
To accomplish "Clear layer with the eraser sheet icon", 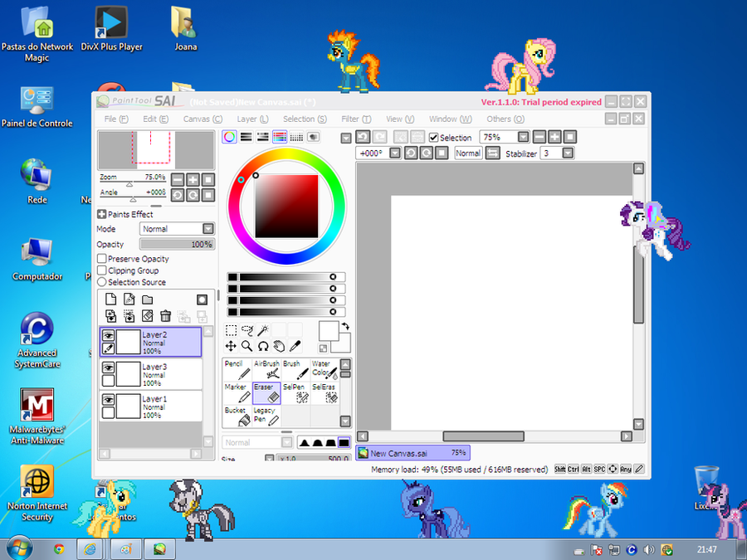I will pyautogui.click(x=147, y=316).
